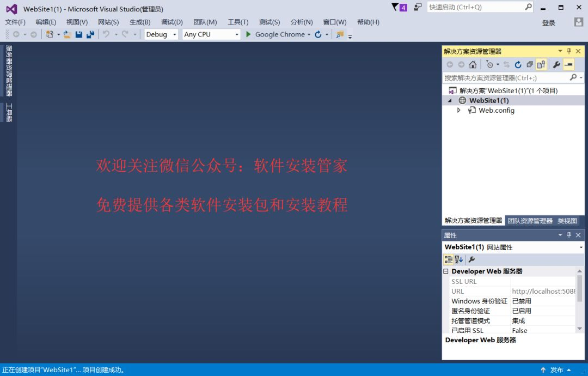Open the 工具箱 side tab
The width and height of the screenshot is (588, 376).
9,112
